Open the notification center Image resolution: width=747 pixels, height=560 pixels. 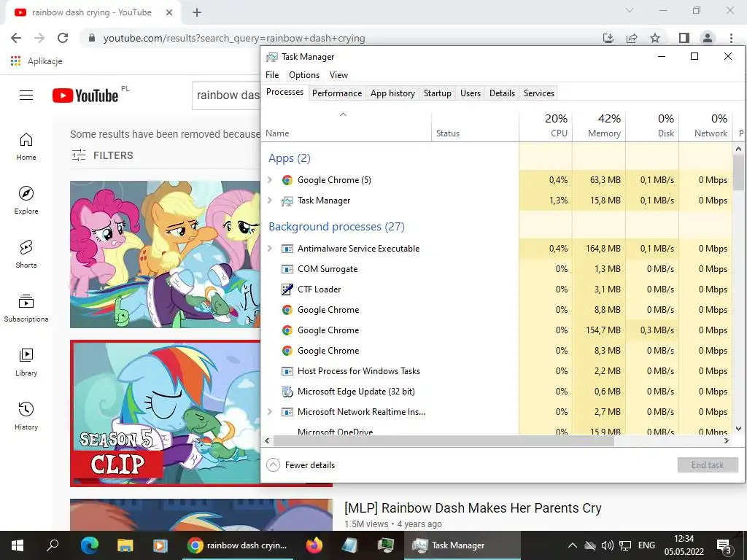(724, 546)
